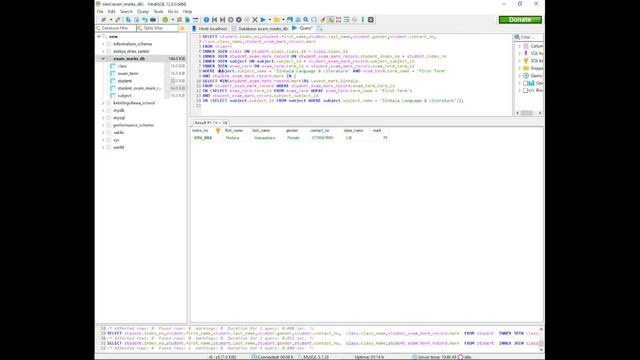Click the blue help circle toolbar icon
Image resolution: width=640 pixels, height=360 pixels.
click(x=206, y=20)
